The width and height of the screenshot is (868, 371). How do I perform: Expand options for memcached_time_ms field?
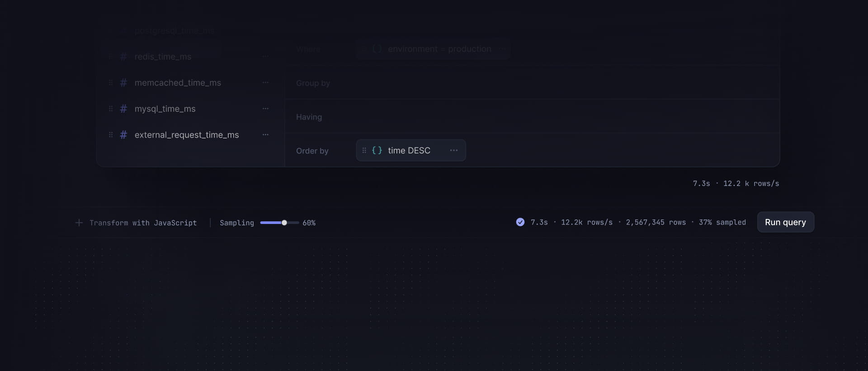pos(265,83)
